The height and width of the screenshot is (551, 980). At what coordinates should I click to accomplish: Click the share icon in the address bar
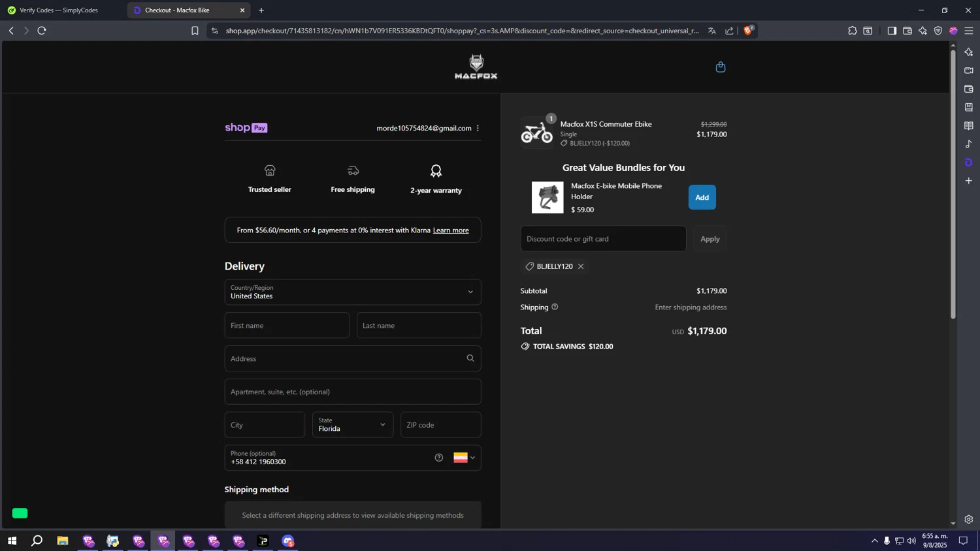tap(729, 31)
